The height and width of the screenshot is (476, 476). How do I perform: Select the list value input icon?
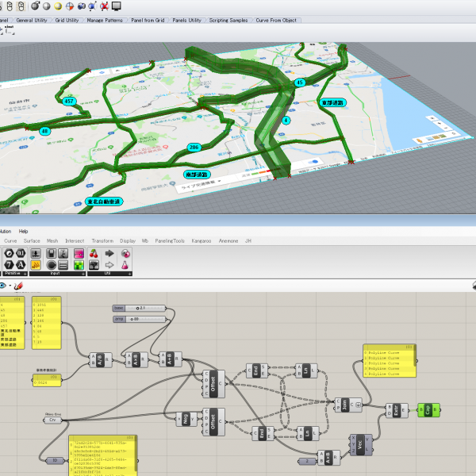pos(63,265)
